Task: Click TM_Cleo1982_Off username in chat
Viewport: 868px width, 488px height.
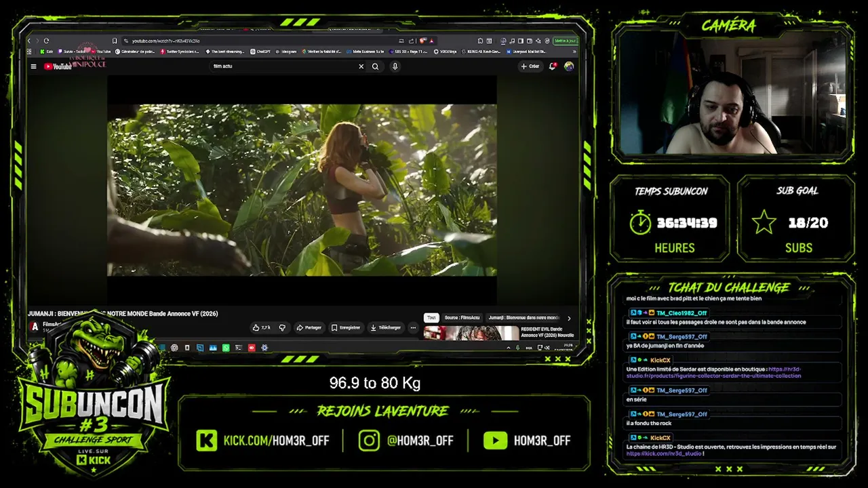Action: [x=682, y=313]
